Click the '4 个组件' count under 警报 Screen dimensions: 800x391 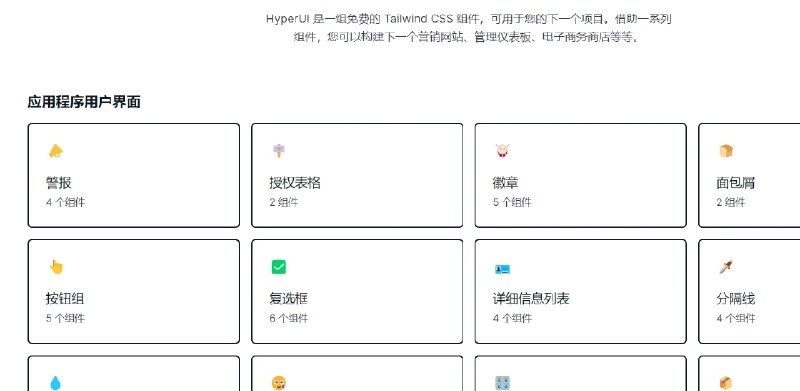[x=65, y=202]
